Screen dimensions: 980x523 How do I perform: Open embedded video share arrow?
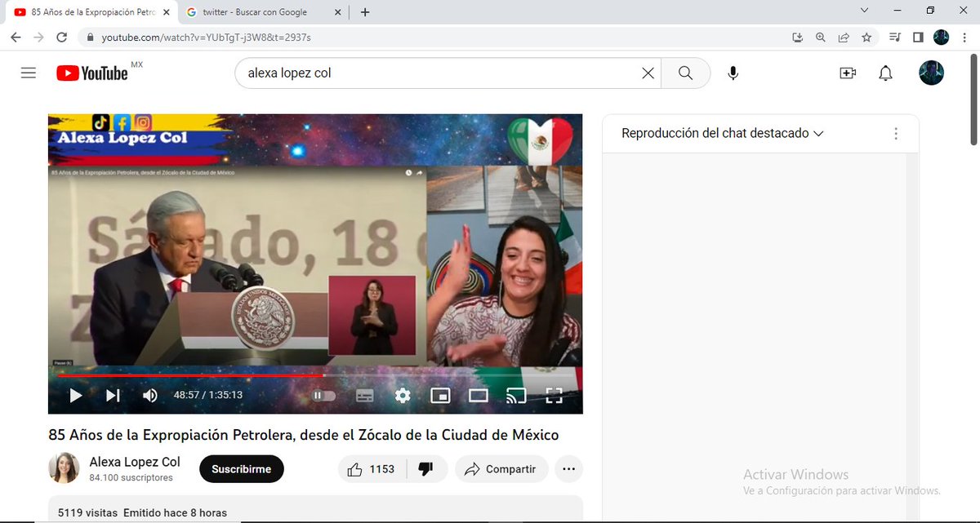[x=420, y=173]
